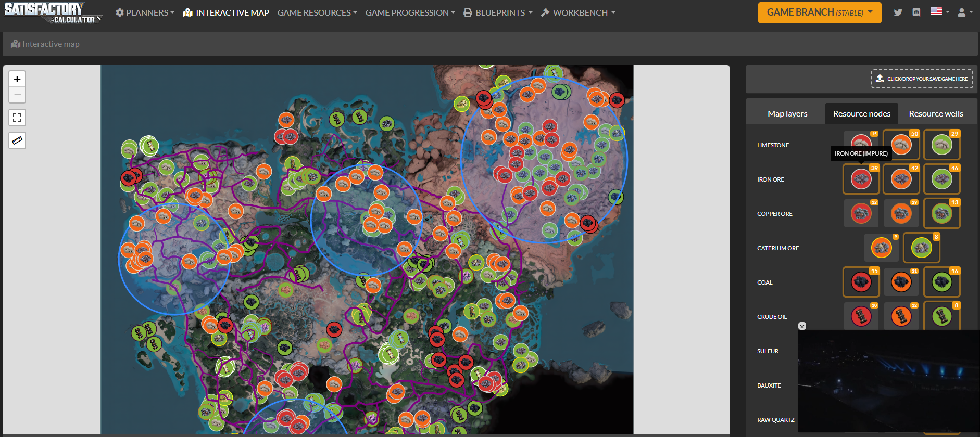
Task: Go to Satisfactory Calculator home logo
Action: point(52,13)
